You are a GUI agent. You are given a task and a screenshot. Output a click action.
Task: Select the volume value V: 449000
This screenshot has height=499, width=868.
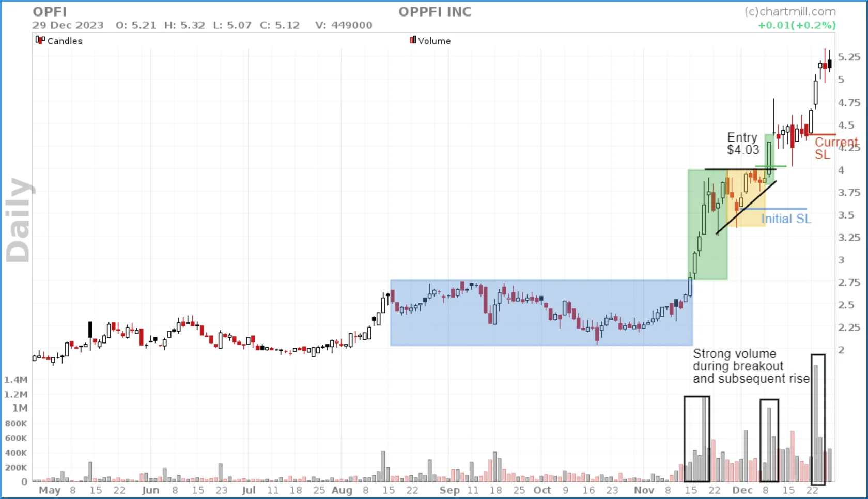344,25
